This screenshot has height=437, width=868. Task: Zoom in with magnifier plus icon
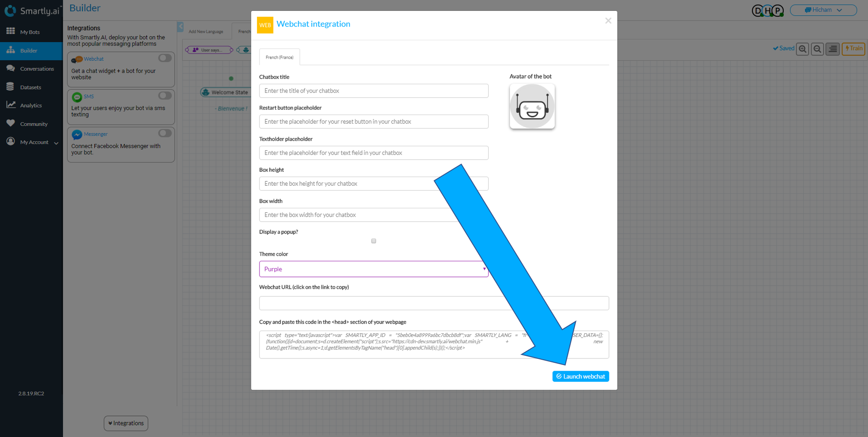[x=802, y=49]
